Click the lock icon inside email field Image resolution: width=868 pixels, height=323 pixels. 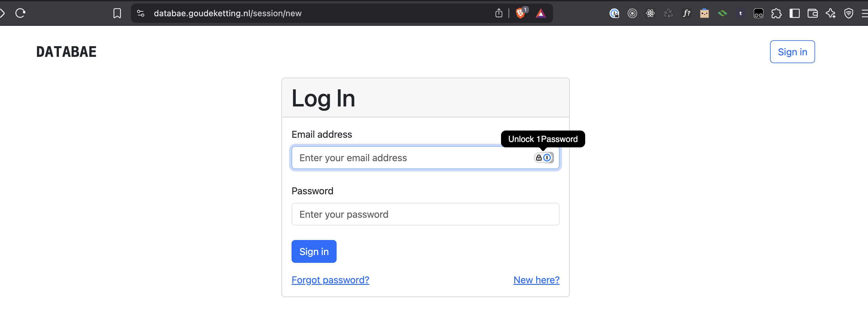pyautogui.click(x=539, y=158)
